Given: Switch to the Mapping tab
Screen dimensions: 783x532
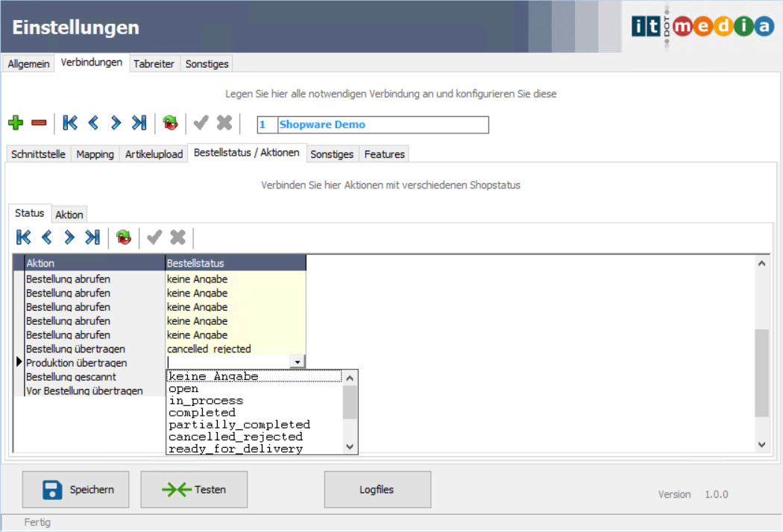Looking at the screenshot, I should click(x=95, y=154).
